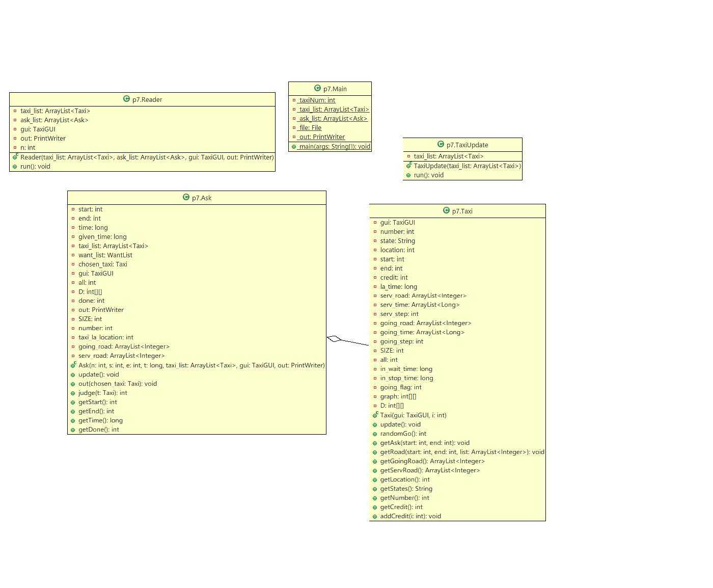
Task: Select getNumber(): int in Taxi
Action: tap(405, 498)
